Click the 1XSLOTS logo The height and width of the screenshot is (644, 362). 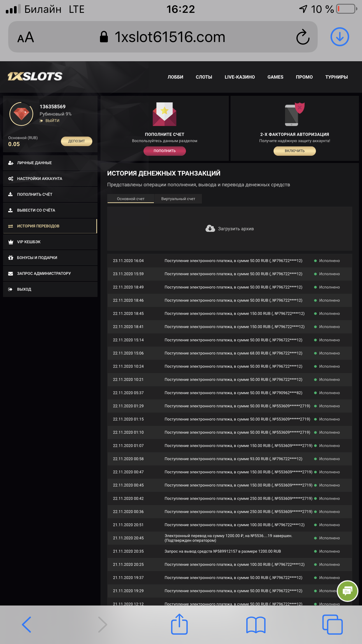[35, 76]
